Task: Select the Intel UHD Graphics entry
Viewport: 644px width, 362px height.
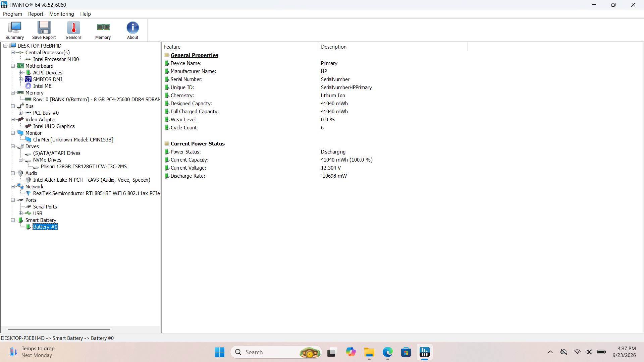Action: [54, 126]
